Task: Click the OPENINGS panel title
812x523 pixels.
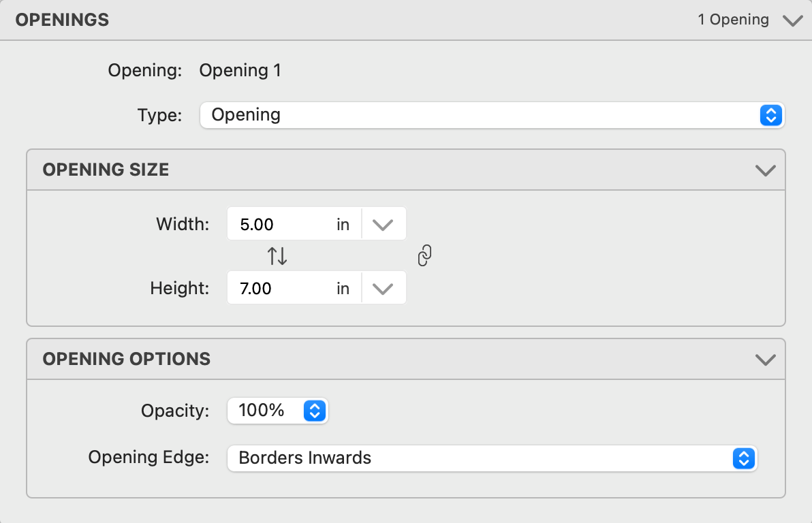Action: coord(62,20)
